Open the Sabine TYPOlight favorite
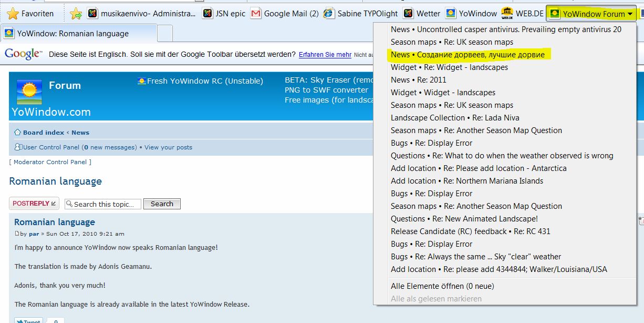 361,14
